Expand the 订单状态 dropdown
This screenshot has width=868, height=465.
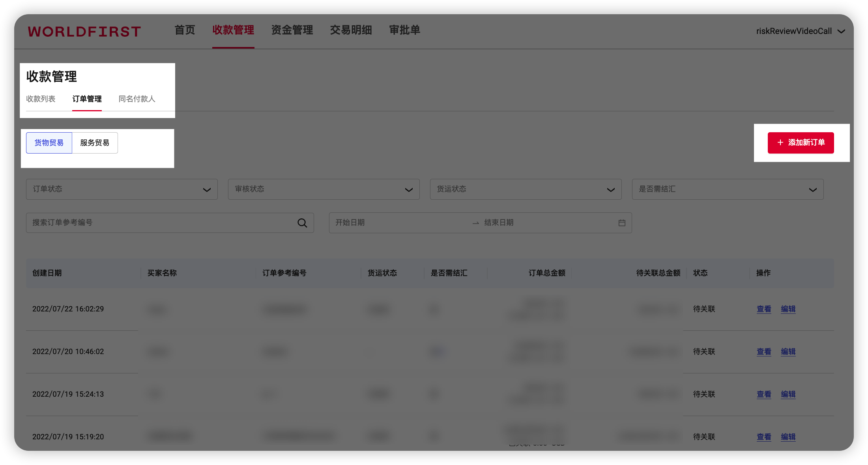pyautogui.click(x=122, y=189)
